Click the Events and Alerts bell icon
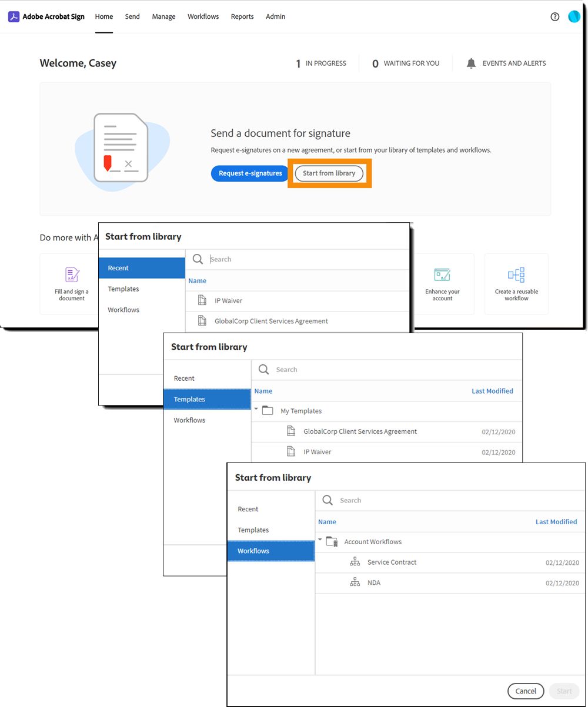 tap(471, 63)
